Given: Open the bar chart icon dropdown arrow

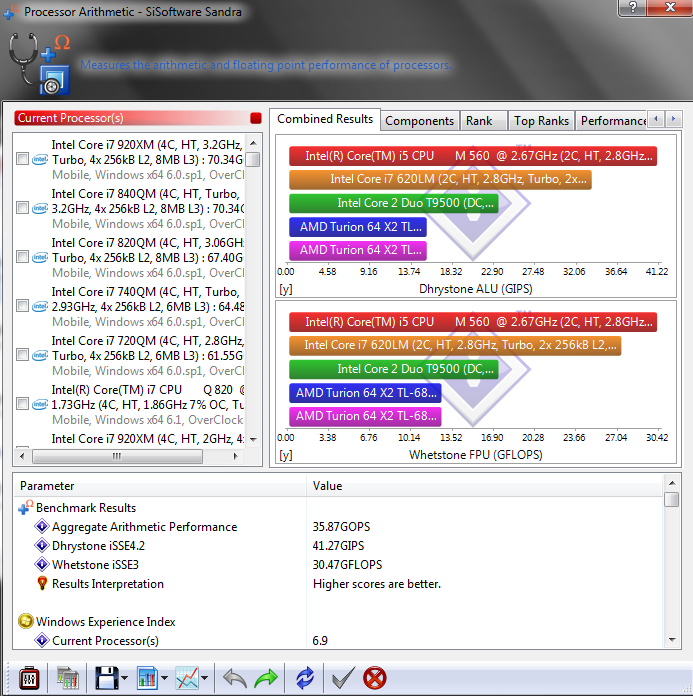Looking at the screenshot, I should point(165,678).
